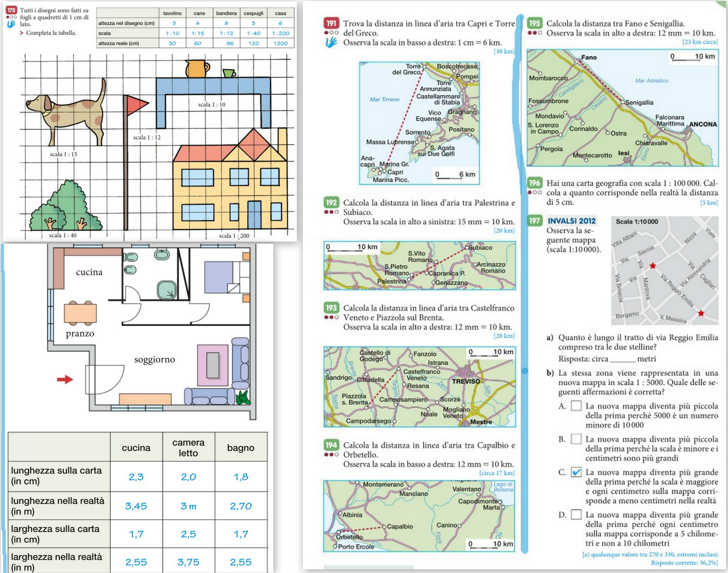Click the '1:15' scale cell
Screen dimensions: 728x573
198,33
